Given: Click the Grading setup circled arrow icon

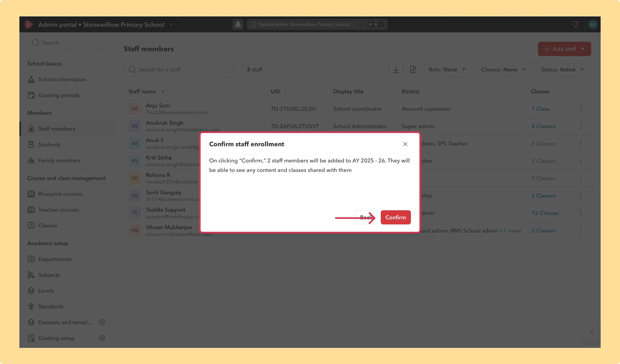Looking at the screenshot, I should tap(102, 338).
